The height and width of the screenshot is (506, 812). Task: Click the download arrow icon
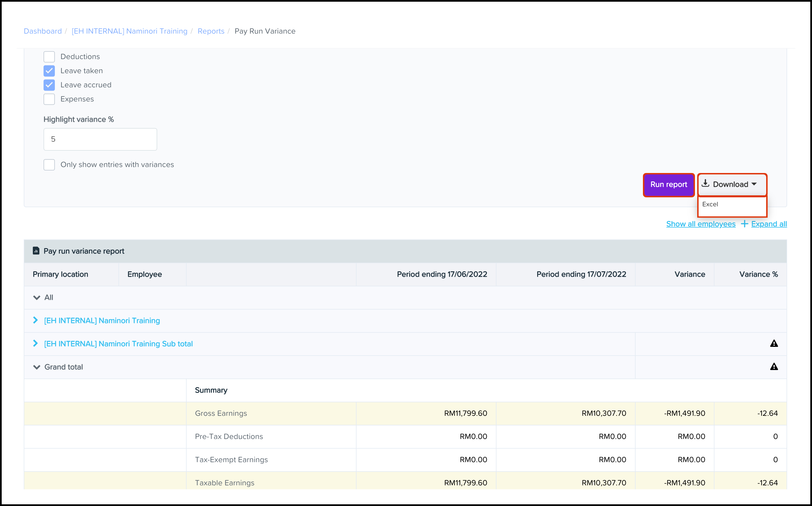[705, 183]
